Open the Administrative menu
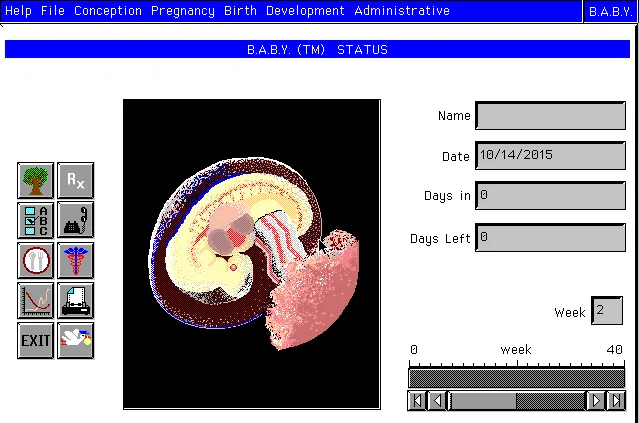This screenshot has height=423, width=639. click(402, 11)
